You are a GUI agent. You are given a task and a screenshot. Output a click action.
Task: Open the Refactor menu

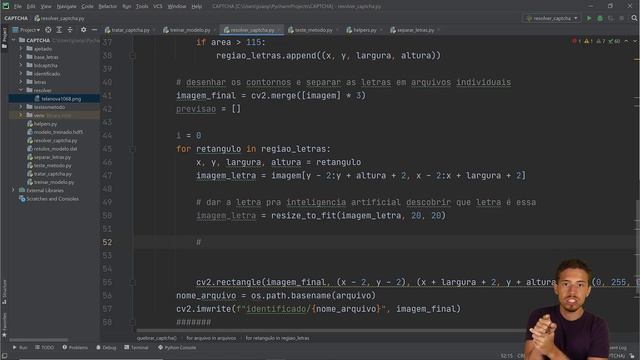(107, 6)
